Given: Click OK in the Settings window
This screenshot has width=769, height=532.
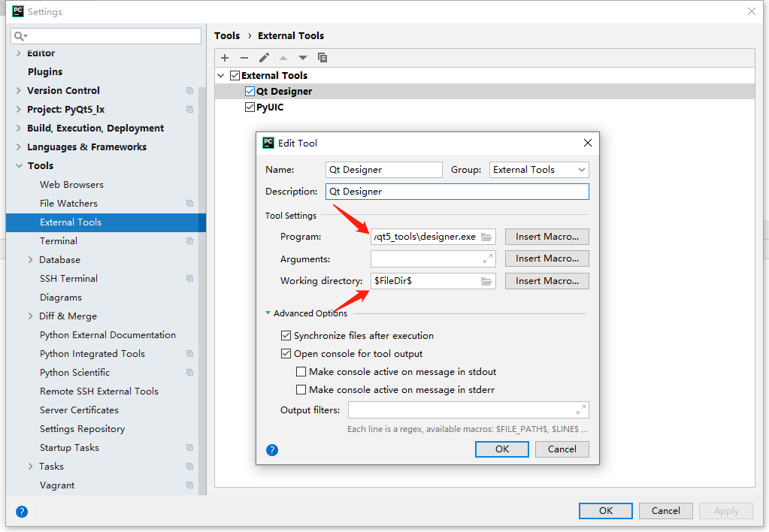Looking at the screenshot, I should 606,511.
